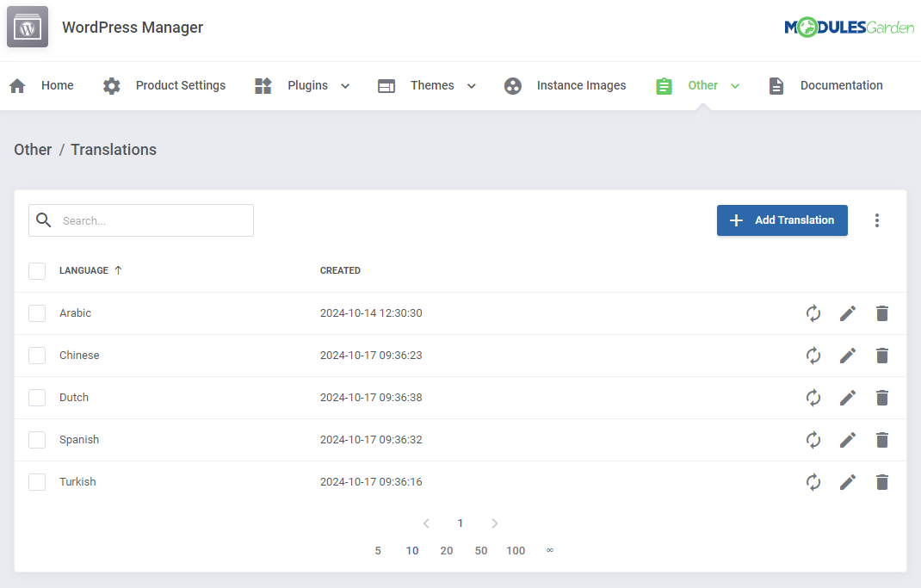This screenshot has width=921, height=588.
Task: Click the Add Translation button
Action: coord(782,220)
